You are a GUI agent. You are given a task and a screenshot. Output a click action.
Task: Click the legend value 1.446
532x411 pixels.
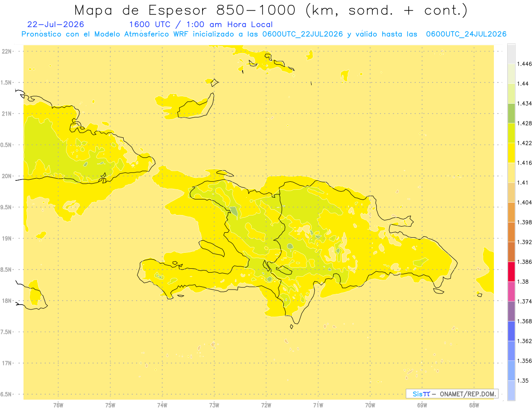tap(524, 64)
